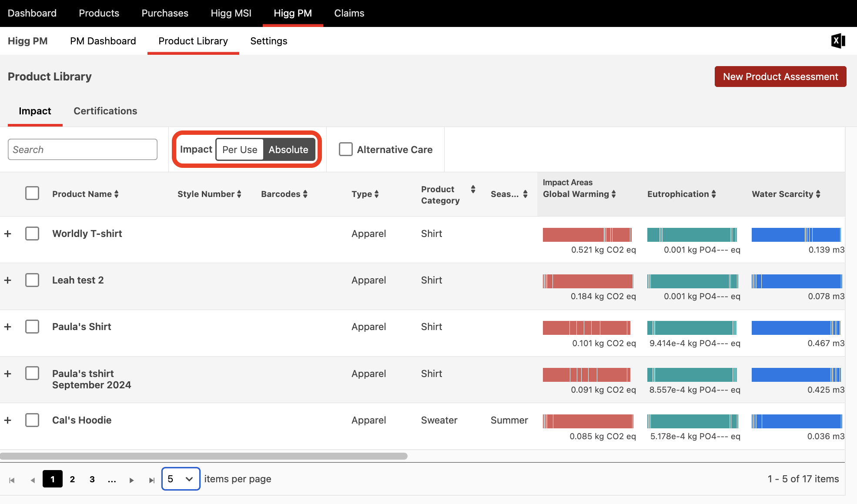Open the Higg MSI menu
This screenshot has height=504, width=857.
click(231, 13)
